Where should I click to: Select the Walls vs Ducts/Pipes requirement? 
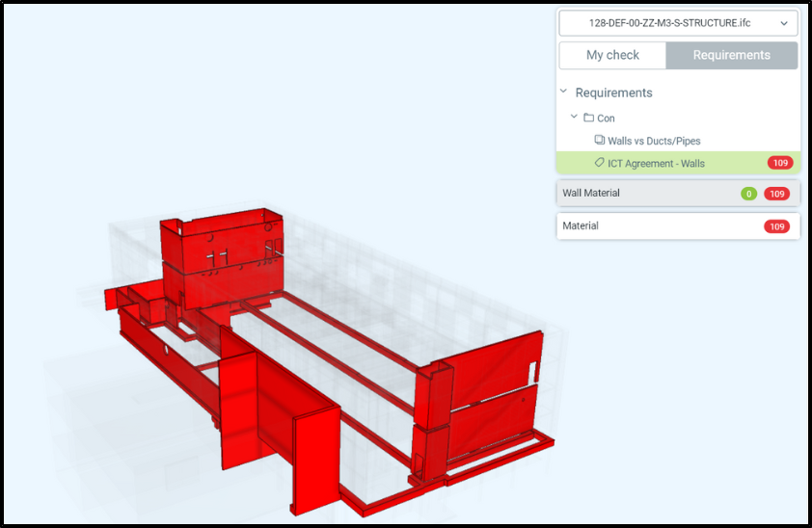click(654, 141)
